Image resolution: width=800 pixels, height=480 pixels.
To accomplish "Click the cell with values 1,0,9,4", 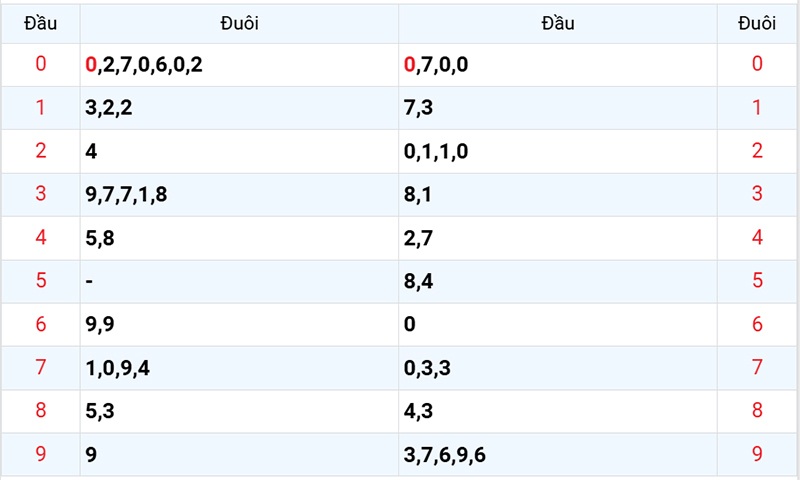I will tap(239, 368).
